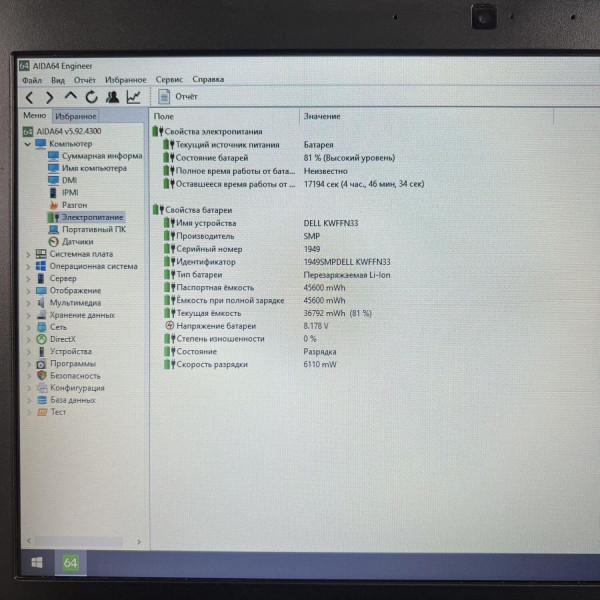Click the Отображение display icon
This screenshot has height=600, width=600.
[41, 291]
